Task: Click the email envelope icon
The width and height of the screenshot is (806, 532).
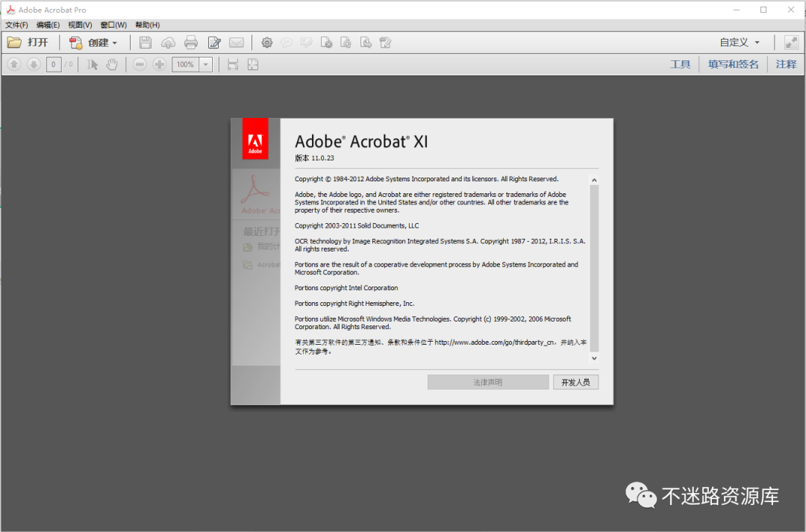Action: [x=237, y=43]
